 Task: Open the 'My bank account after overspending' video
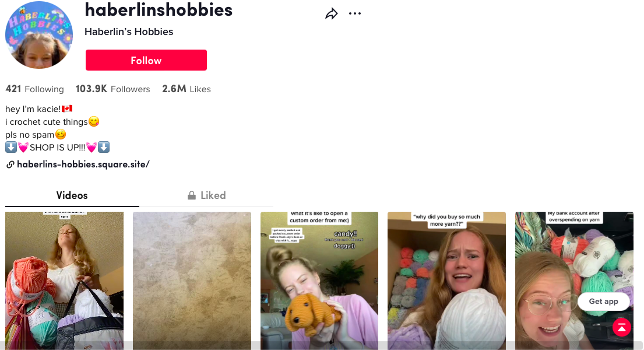574,281
